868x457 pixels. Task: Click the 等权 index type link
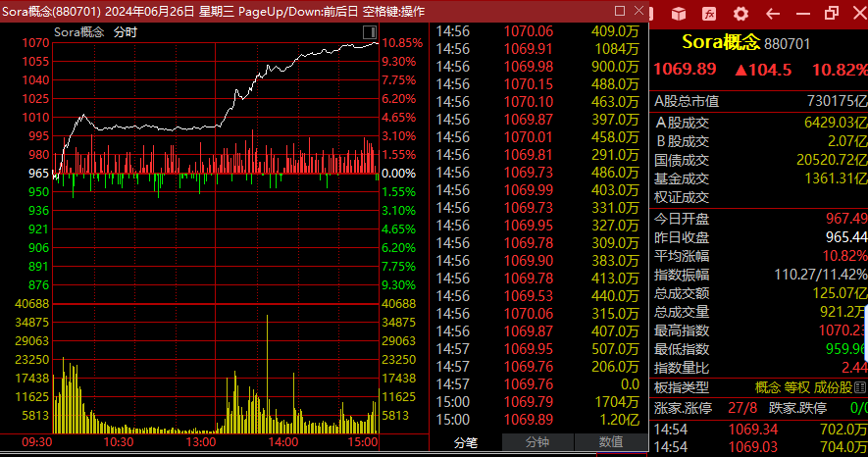coord(797,388)
